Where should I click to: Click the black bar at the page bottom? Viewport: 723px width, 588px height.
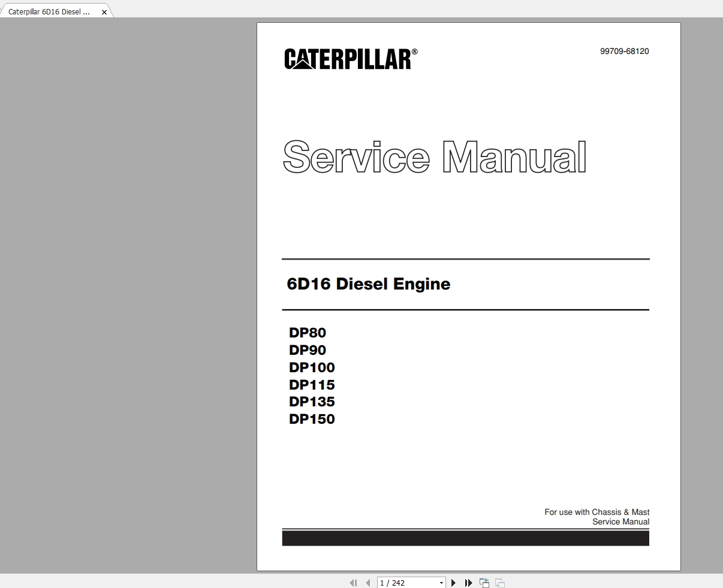tap(466, 538)
